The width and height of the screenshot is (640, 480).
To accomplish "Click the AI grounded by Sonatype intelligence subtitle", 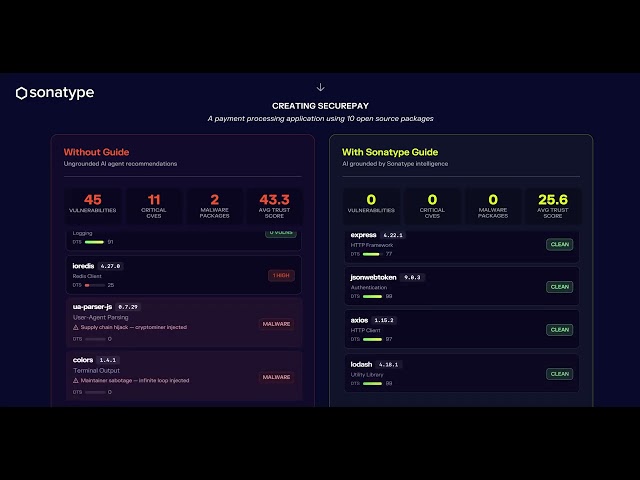I will 395,164.
